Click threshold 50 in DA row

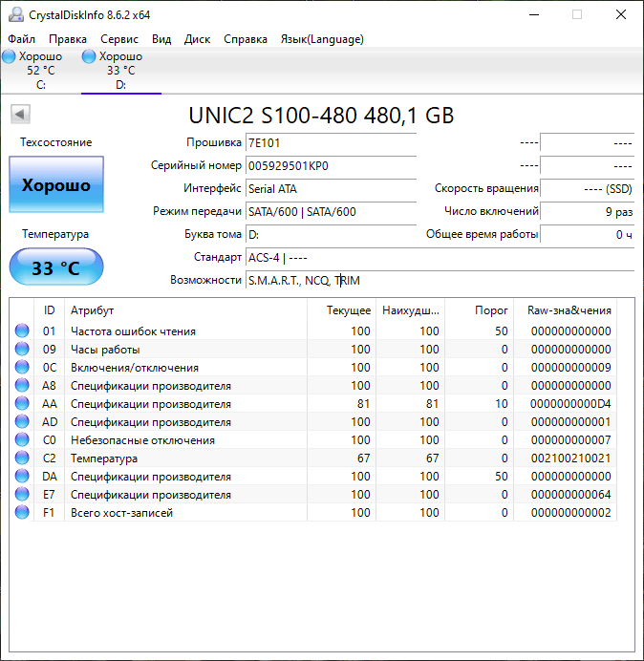pyautogui.click(x=502, y=477)
